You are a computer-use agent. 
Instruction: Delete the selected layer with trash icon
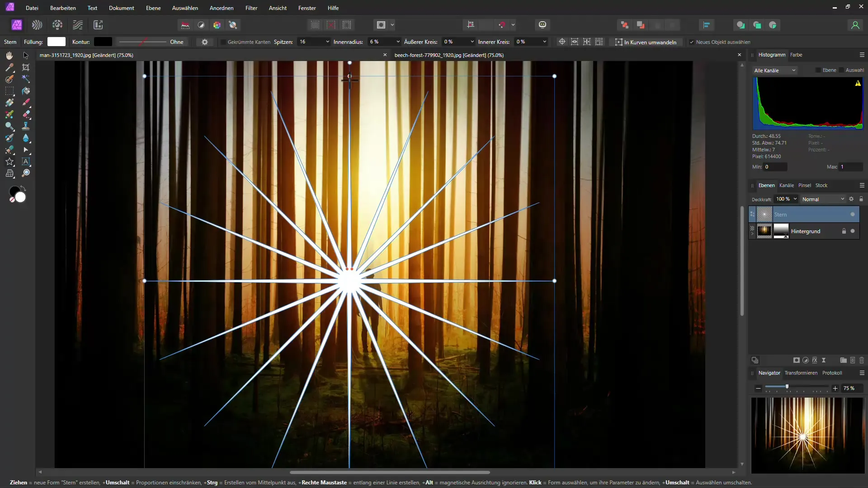point(862,360)
